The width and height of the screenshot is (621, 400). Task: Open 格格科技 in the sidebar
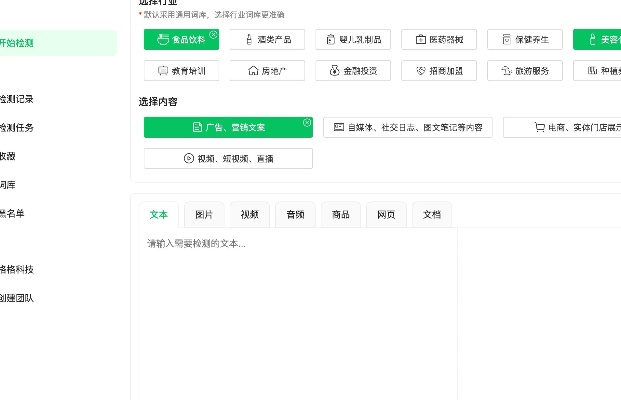tap(17, 270)
